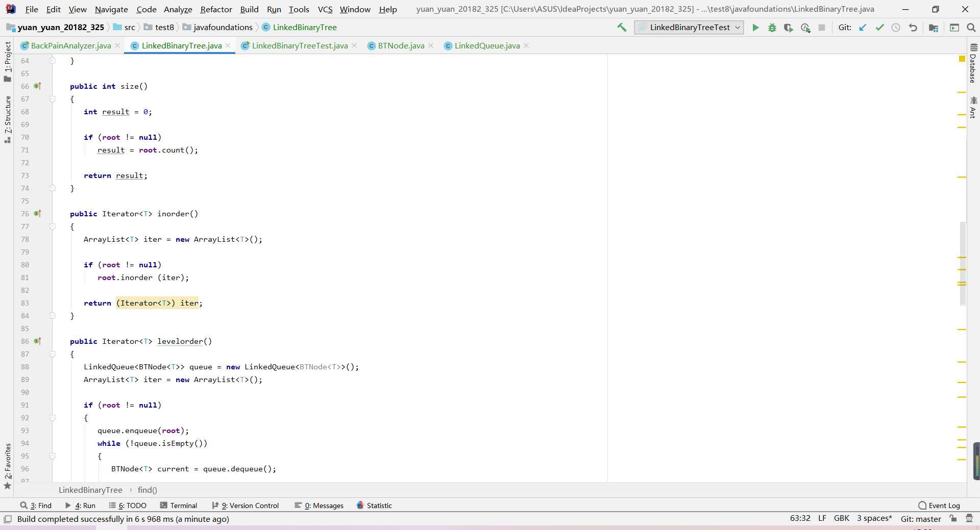This screenshot has width=980, height=530.
Task: Open the Structure tool window
Action: tap(7, 120)
